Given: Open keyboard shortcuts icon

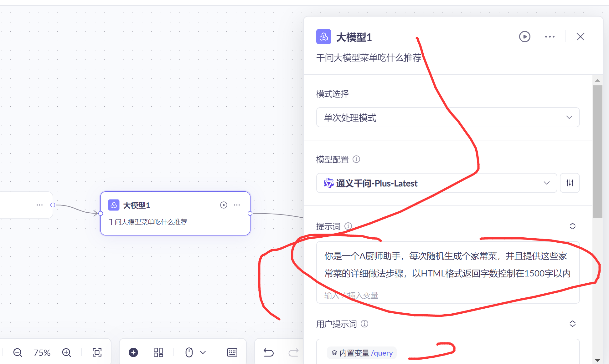Looking at the screenshot, I should 232,353.
